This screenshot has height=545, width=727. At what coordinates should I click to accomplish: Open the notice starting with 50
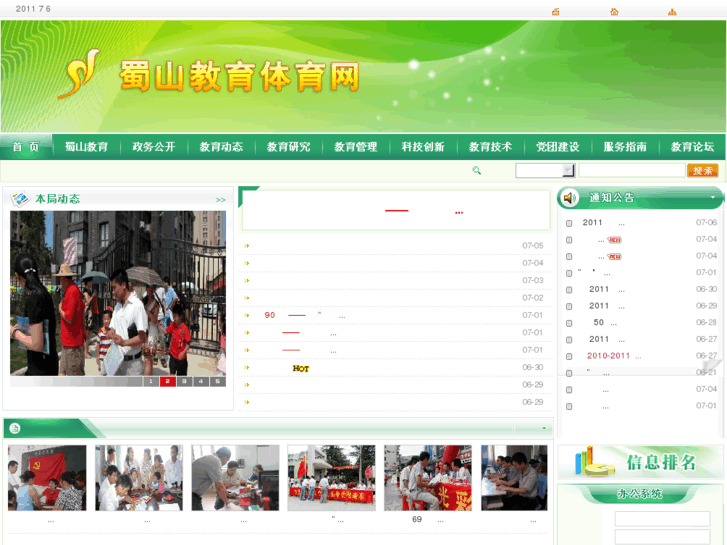[x=605, y=322]
